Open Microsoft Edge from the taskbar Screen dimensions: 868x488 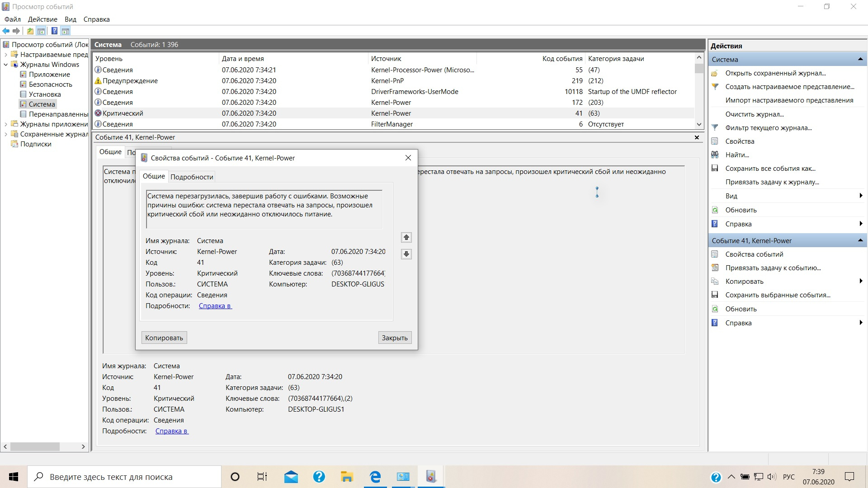tap(375, 477)
